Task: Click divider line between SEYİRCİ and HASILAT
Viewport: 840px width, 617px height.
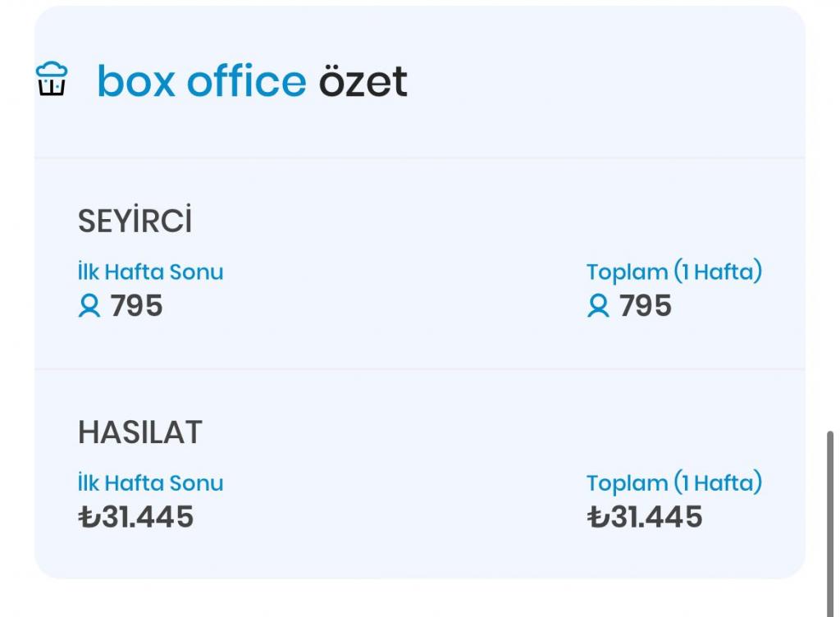Action: (x=419, y=369)
